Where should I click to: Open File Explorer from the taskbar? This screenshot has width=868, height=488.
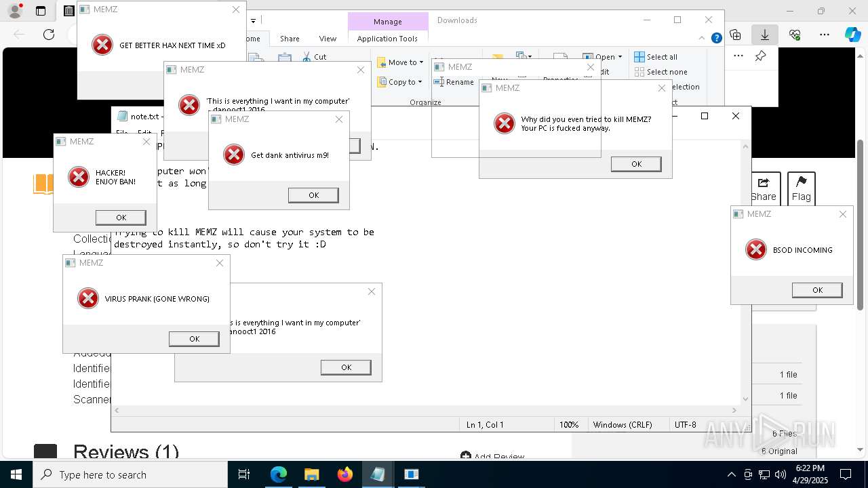coord(311,474)
